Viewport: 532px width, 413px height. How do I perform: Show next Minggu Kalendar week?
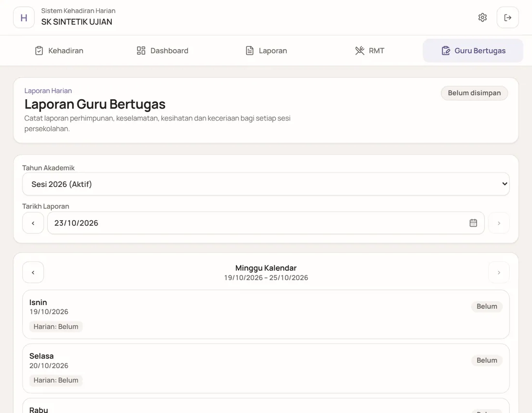coord(499,273)
